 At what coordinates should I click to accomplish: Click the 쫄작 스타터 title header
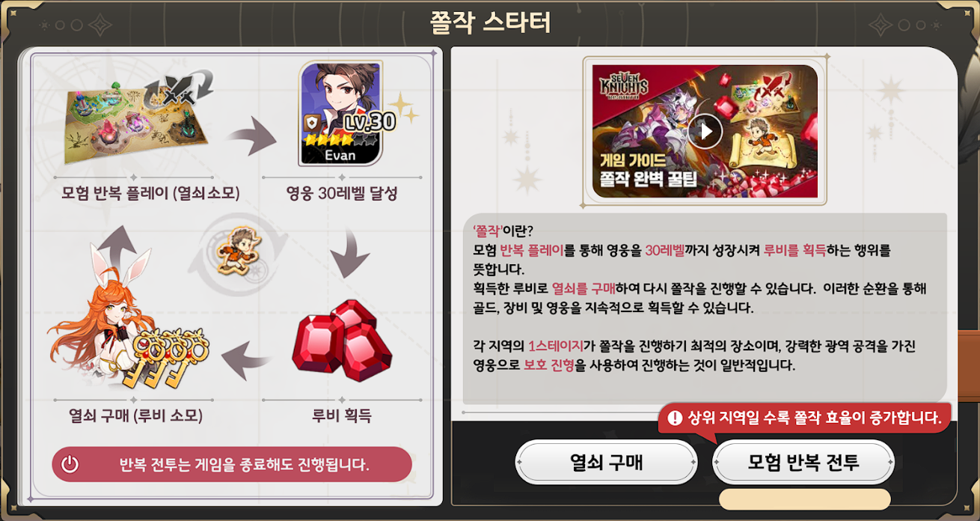click(x=491, y=22)
